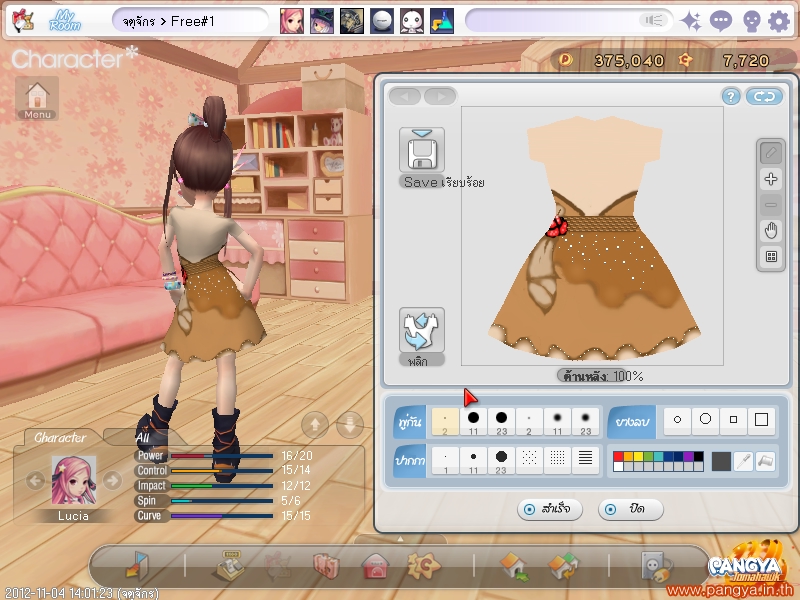This screenshot has height=600, width=800.
Task: Pick the white color swatch
Action: (x=618, y=466)
